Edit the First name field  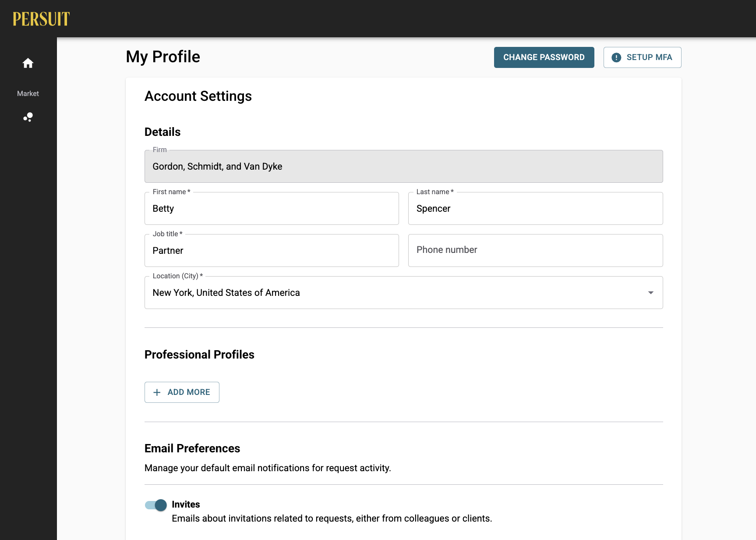272,209
